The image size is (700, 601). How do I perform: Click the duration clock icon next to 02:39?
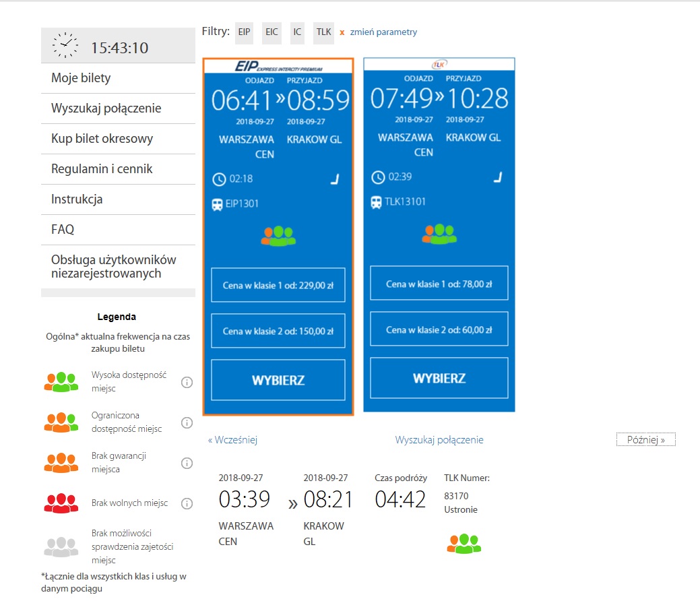coord(378,177)
